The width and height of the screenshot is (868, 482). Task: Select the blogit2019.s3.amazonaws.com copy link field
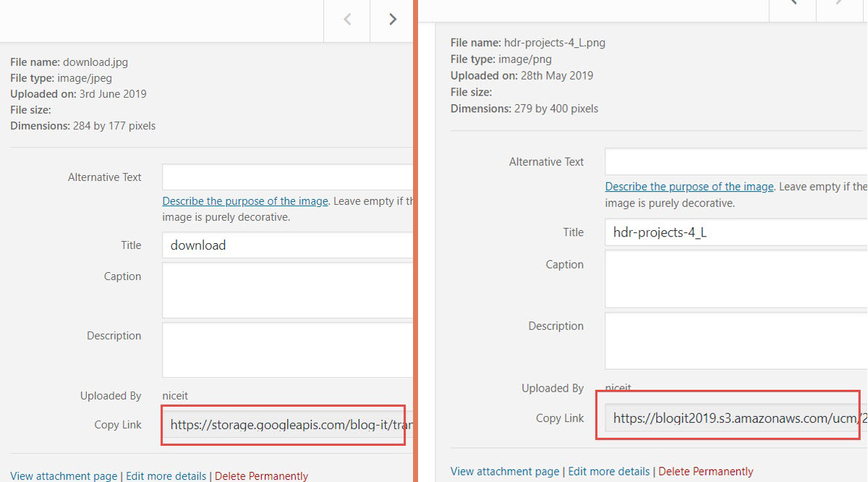click(736, 418)
